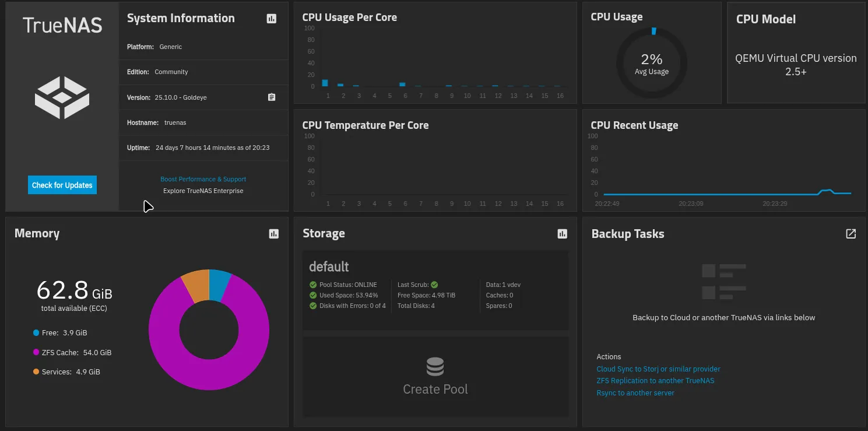Click the default pool name
The image size is (868, 431).
tap(329, 267)
